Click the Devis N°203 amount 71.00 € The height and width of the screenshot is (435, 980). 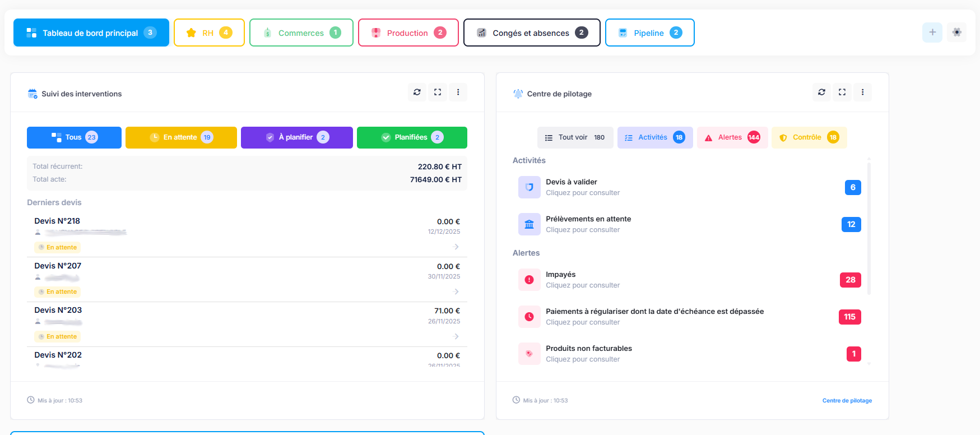pyautogui.click(x=447, y=311)
